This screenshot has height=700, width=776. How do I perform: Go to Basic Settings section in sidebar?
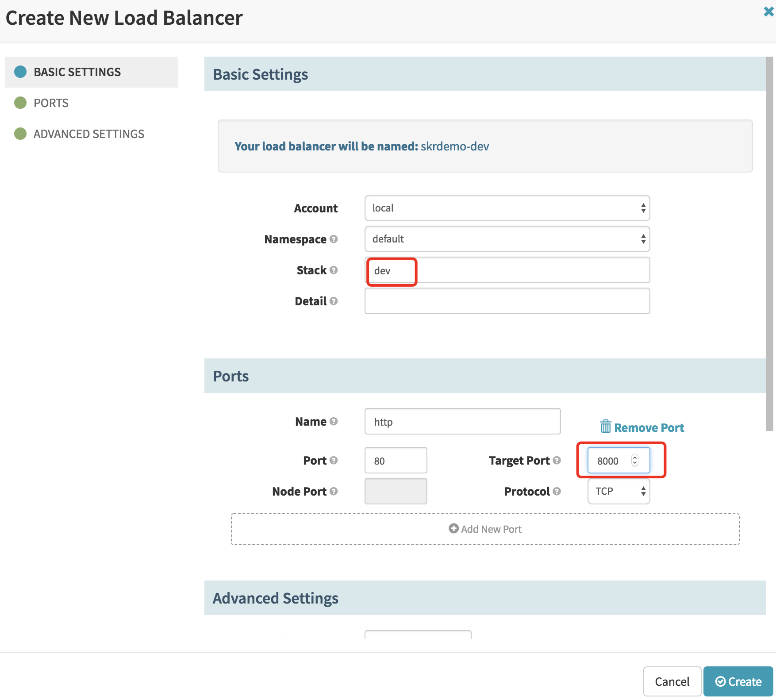point(77,72)
